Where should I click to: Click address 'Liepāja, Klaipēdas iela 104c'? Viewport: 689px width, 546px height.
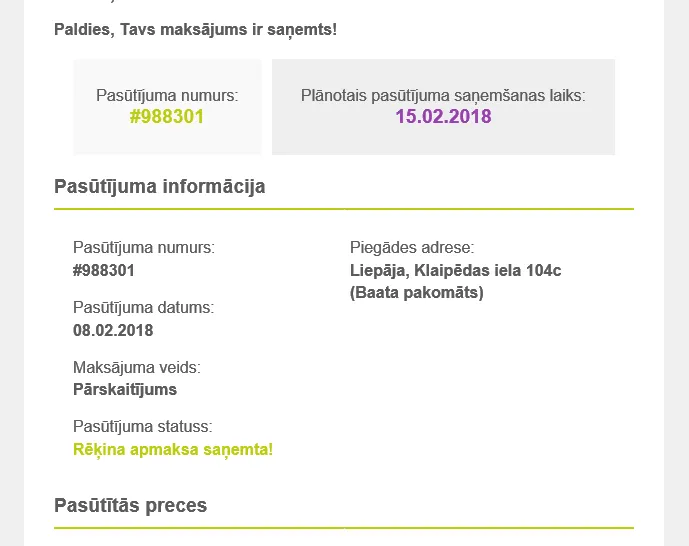pos(456,271)
